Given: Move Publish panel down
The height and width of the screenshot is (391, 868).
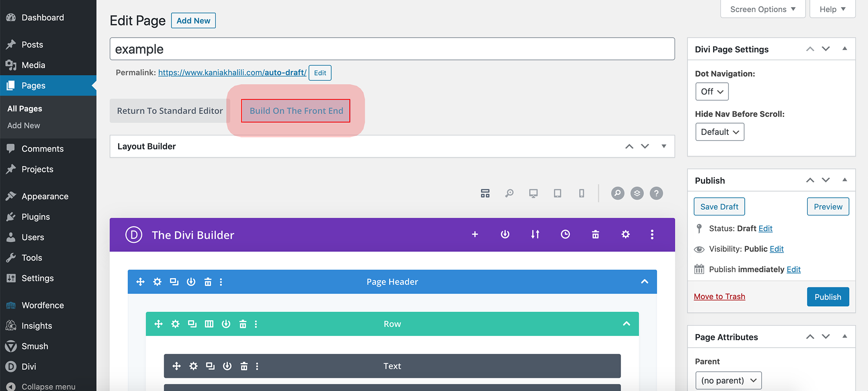Looking at the screenshot, I should [825, 180].
